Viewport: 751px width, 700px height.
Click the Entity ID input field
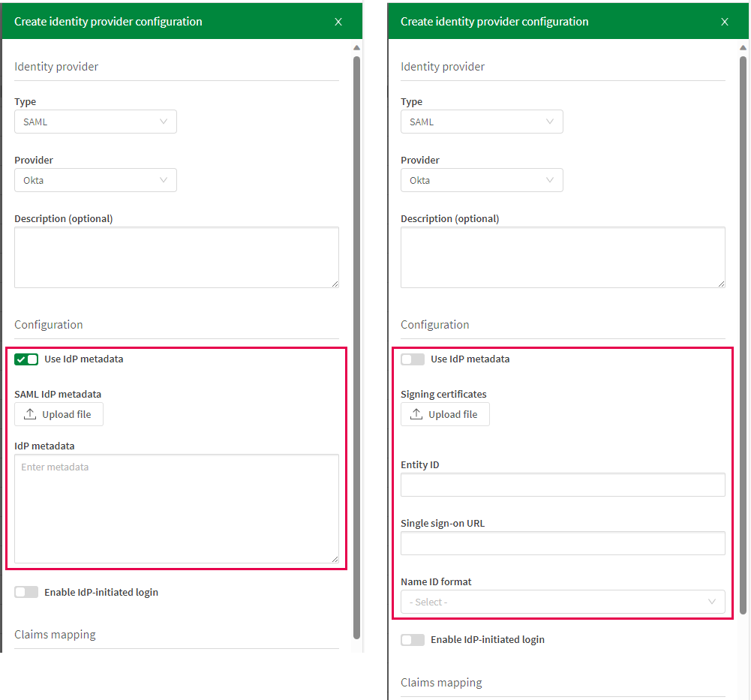pyautogui.click(x=563, y=484)
